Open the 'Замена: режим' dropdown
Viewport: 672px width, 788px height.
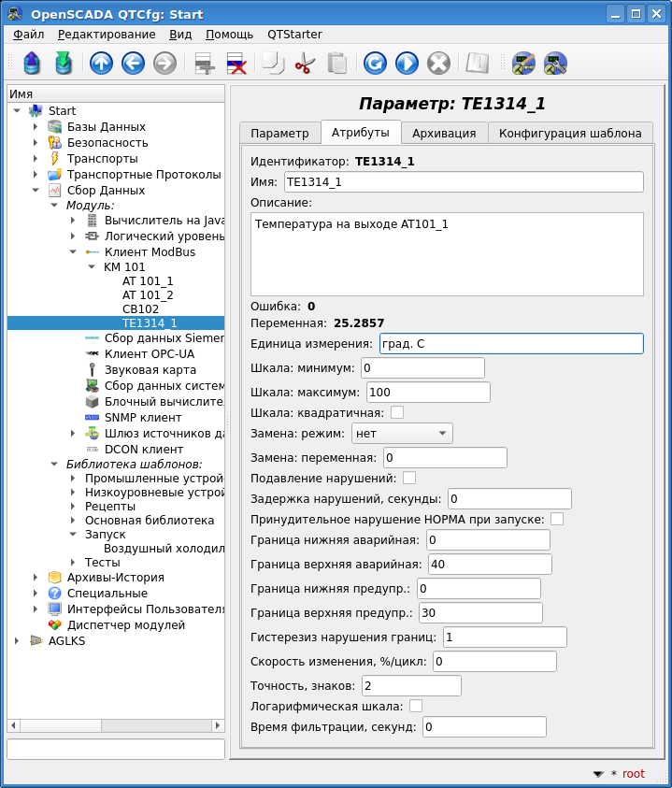coord(402,434)
